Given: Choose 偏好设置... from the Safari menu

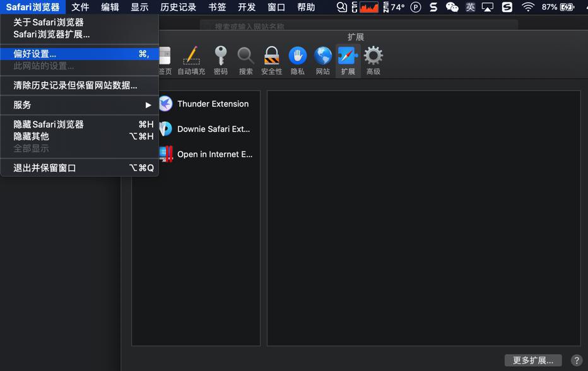Looking at the screenshot, I should coord(79,54).
